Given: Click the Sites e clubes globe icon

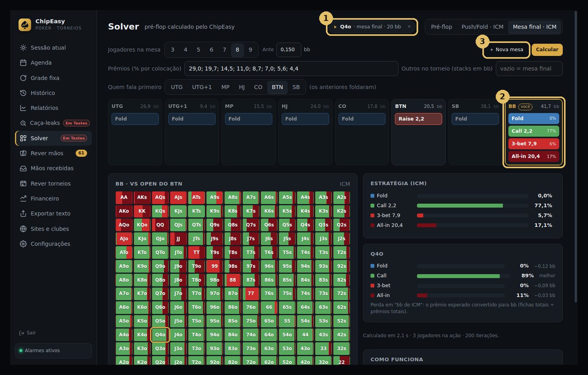Looking at the screenshot, I should (23, 229).
